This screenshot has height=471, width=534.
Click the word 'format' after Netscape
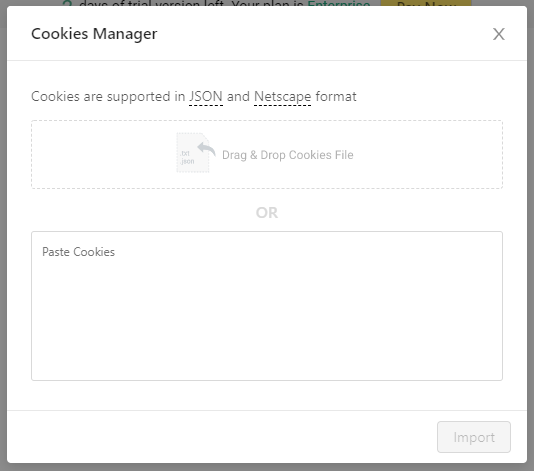(x=336, y=96)
